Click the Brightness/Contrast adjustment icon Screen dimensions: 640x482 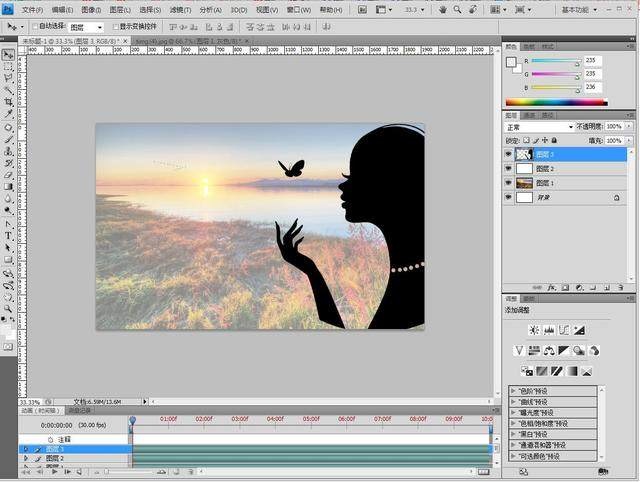pos(534,330)
